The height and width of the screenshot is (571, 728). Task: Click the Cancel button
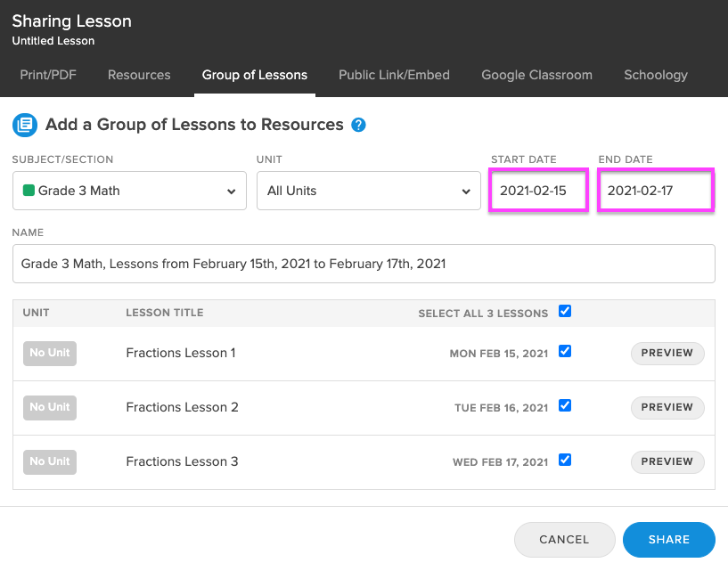(x=564, y=540)
